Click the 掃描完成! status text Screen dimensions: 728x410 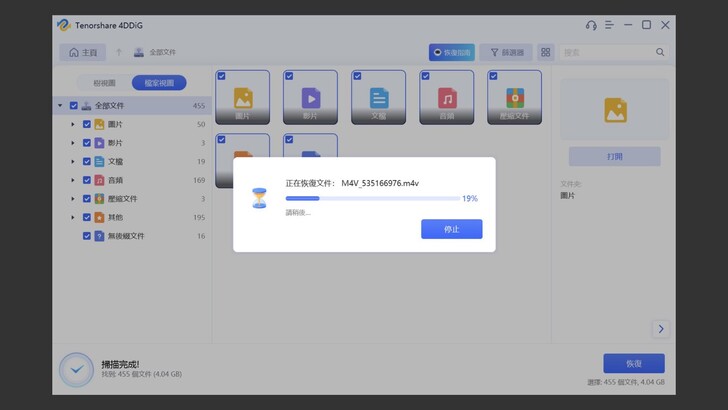click(x=120, y=364)
